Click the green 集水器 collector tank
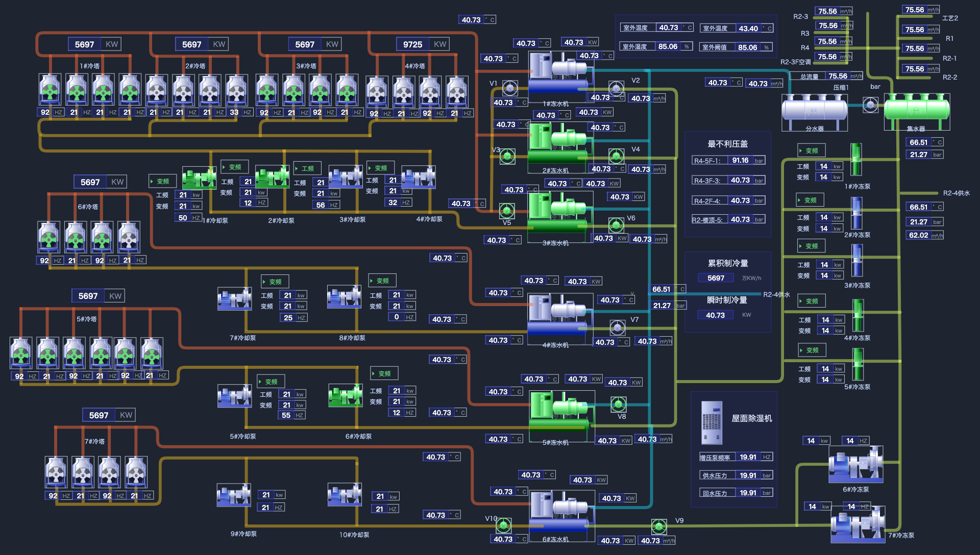Screen dimensions: 980x555 tap(916, 109)
